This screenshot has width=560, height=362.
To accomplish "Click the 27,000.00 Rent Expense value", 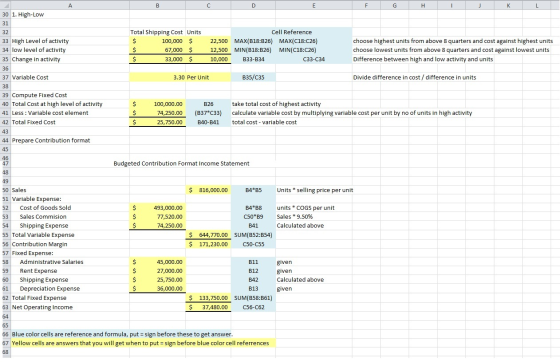I will (x=158, y=271).
